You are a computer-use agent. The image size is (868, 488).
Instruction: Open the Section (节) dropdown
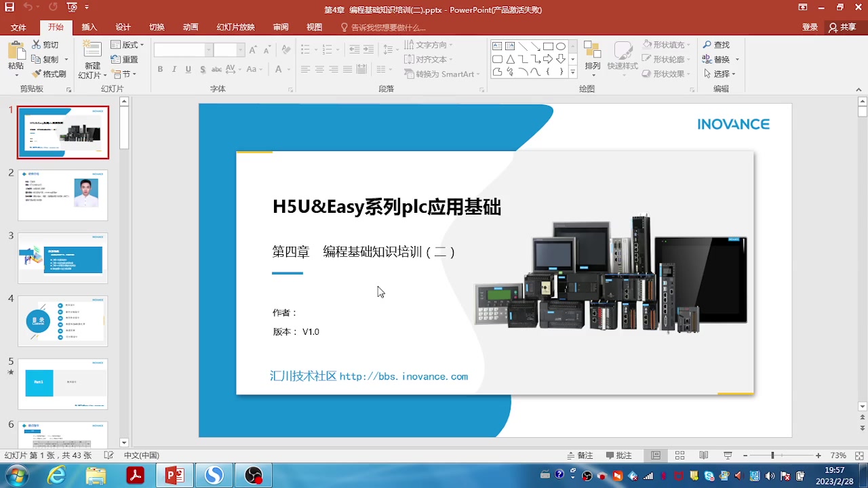click(x=125, y=74)
